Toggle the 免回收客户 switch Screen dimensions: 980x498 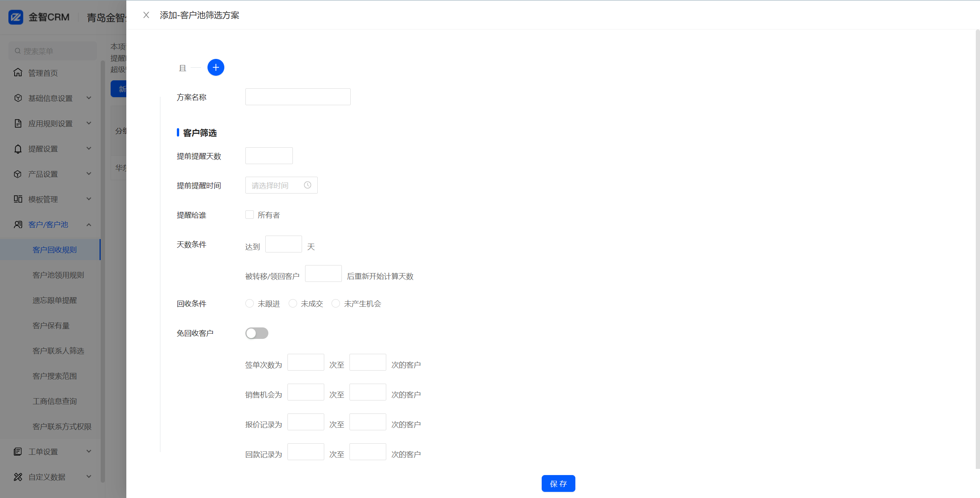[x=257, y=333]
